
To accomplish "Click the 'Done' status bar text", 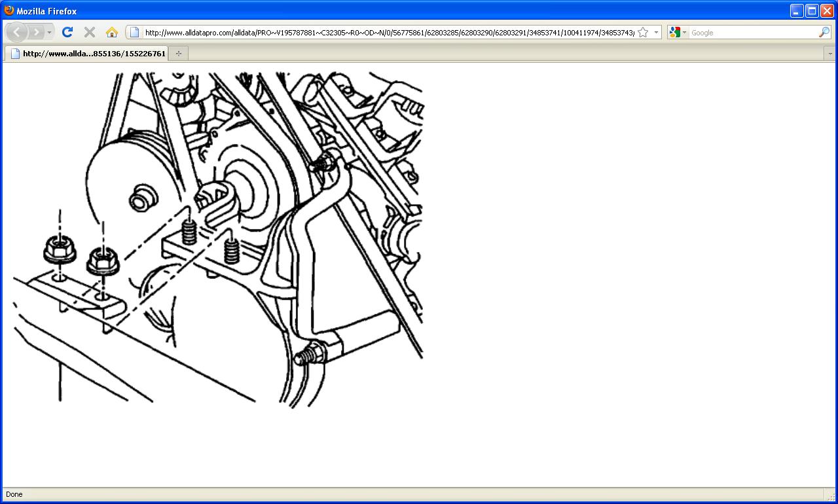I will [x=14, y=494].
